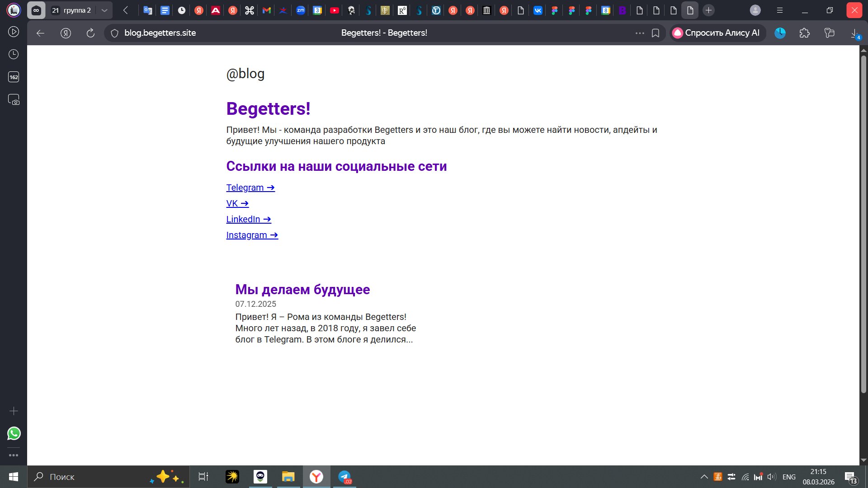Switch to the VK tab
The width and height of the screenshot is (868, 488).
pyautogui.click(x=538, y=10)
